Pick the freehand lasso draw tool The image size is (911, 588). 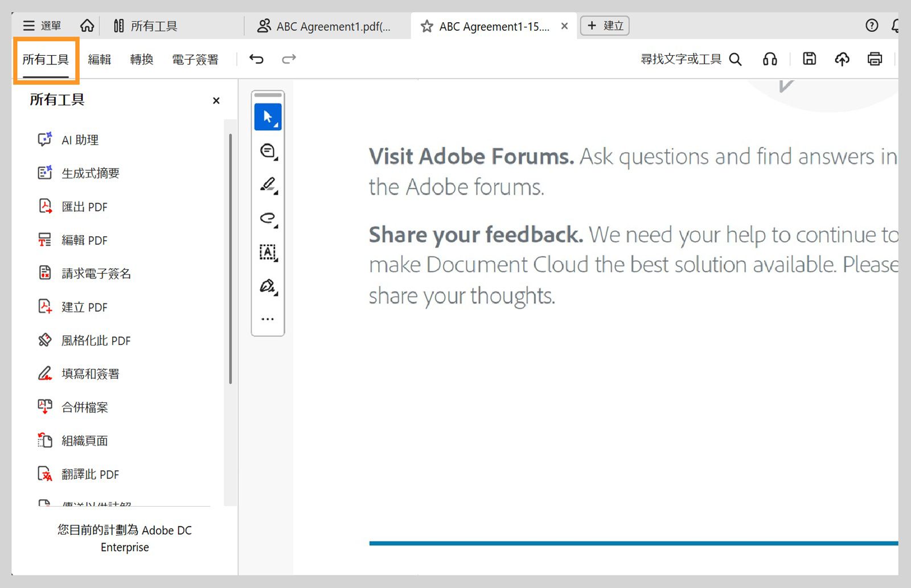coord(268,218)
